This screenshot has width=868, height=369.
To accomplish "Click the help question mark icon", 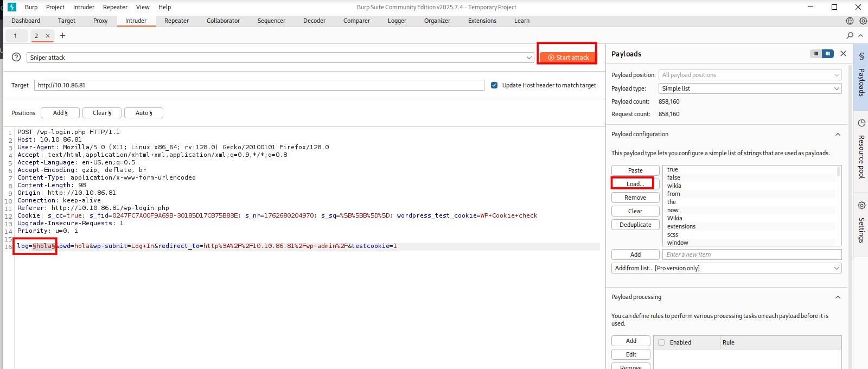I will click(16, 57).
